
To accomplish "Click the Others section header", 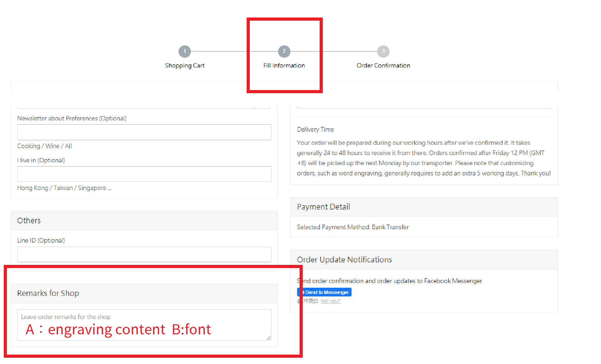I will 29,220.
